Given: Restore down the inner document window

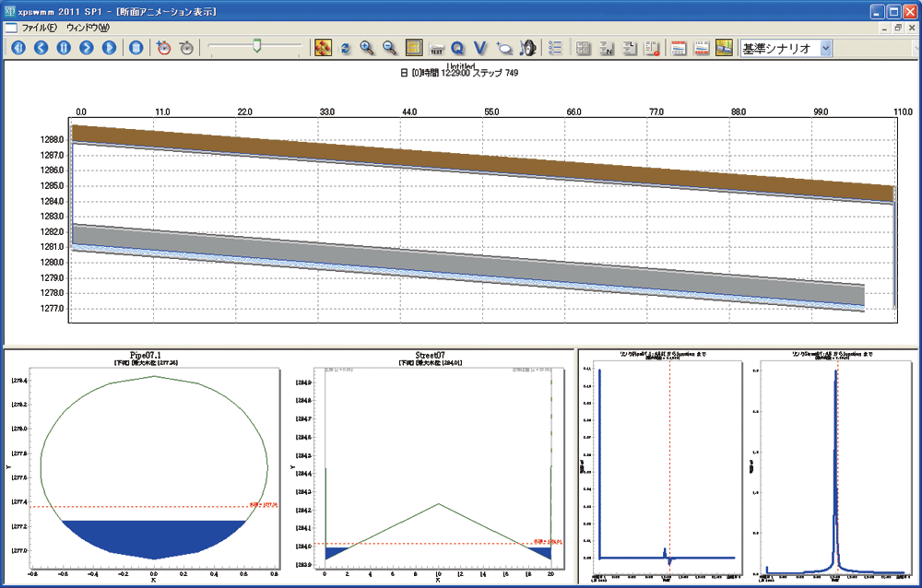Looking at the screenshot, I should tap(898, 28).
